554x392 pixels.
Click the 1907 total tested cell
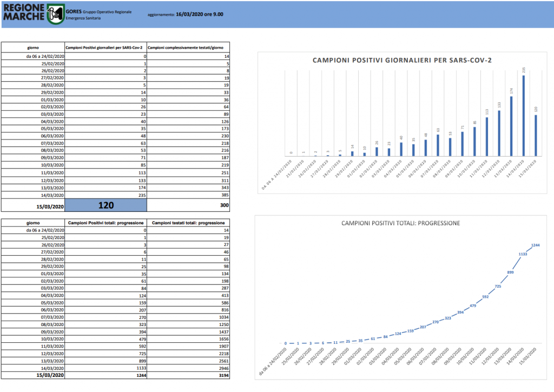(x=188, y=346)
